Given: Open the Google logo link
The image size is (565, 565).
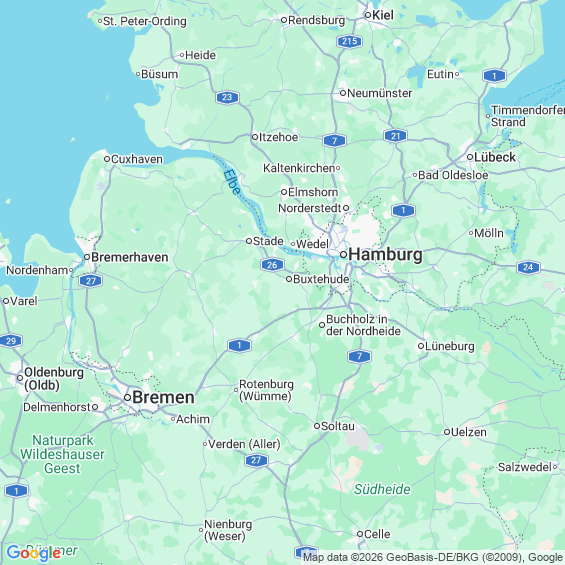Looking at the screenshot, I should (x=34, y=553).
